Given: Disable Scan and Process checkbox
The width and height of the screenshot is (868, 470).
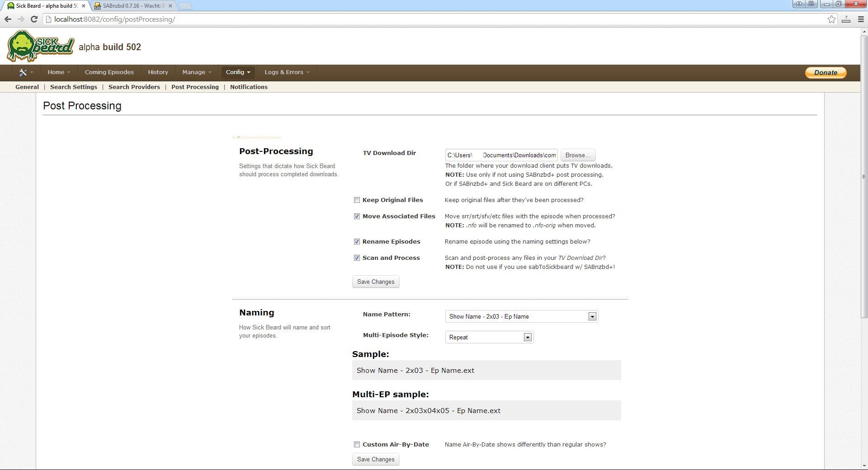Looking at the screenshot, I should tap(357, 258).
